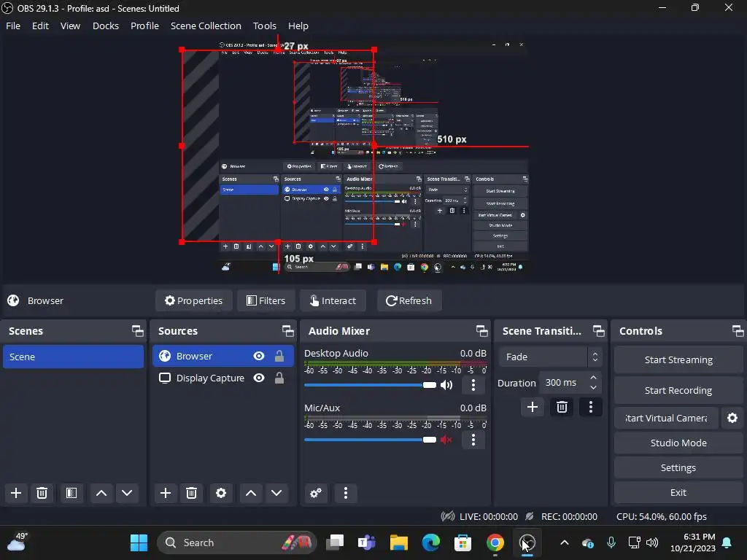Unmute Mic/Aux speaker icon
The image size is (747, 560).
(446, 440)
